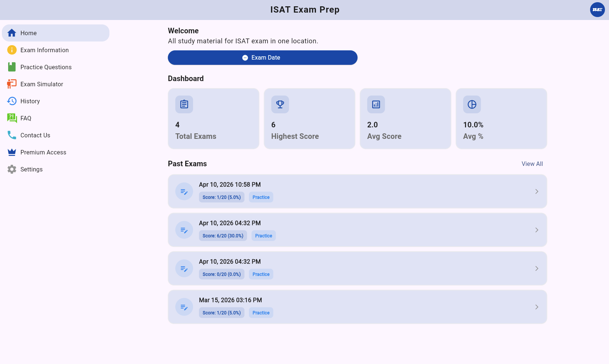The height and width of the screenshot is (364, 609).
Task: Open the View All past exams link
Action: (532, 164)
